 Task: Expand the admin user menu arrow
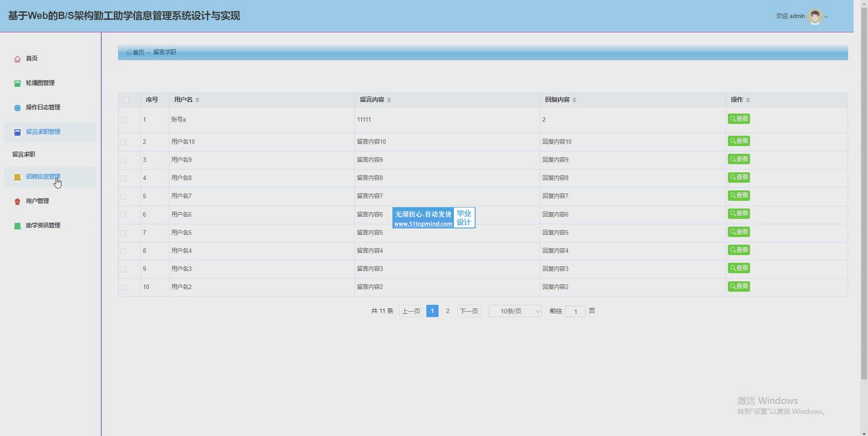pos(826,17)
